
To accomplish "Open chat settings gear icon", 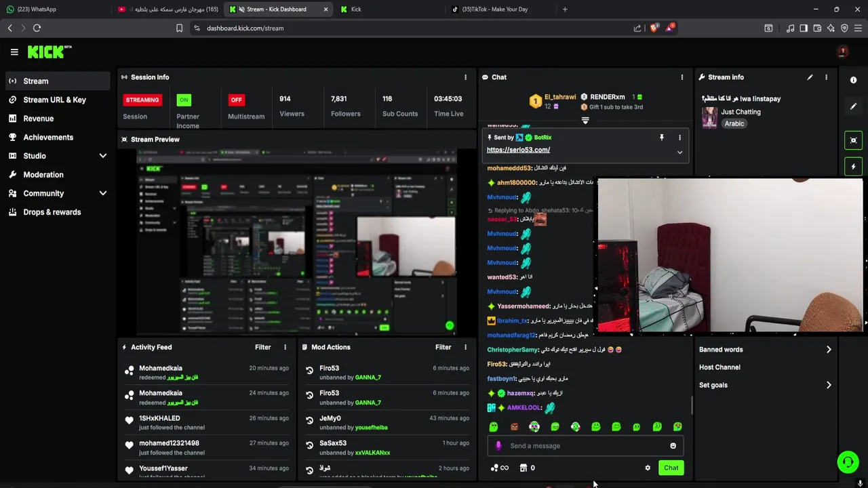I will (648, 468).
